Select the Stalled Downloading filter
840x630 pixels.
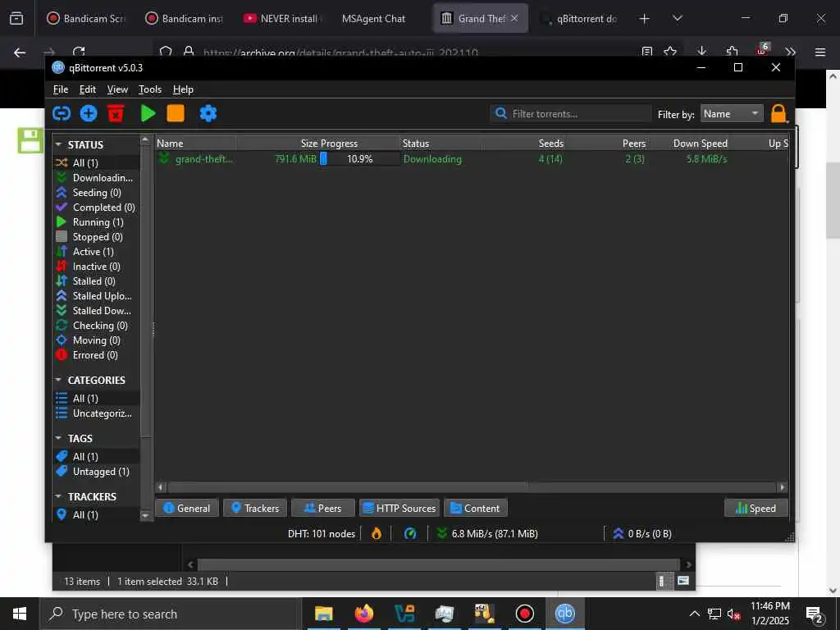97,311
